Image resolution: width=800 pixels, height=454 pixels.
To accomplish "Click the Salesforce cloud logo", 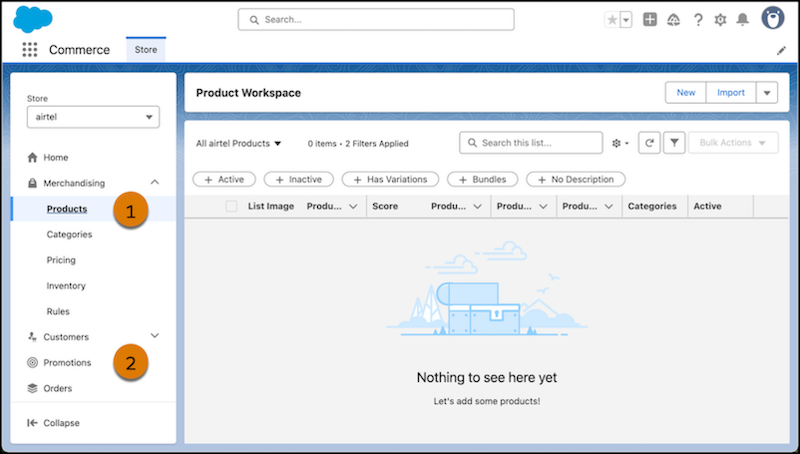I will [x=33, y=19].
